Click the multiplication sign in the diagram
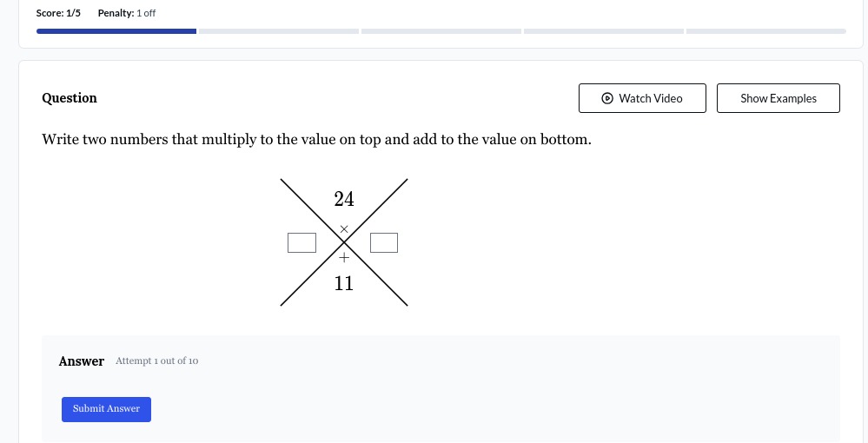868x443 pixels. point(344,228)
